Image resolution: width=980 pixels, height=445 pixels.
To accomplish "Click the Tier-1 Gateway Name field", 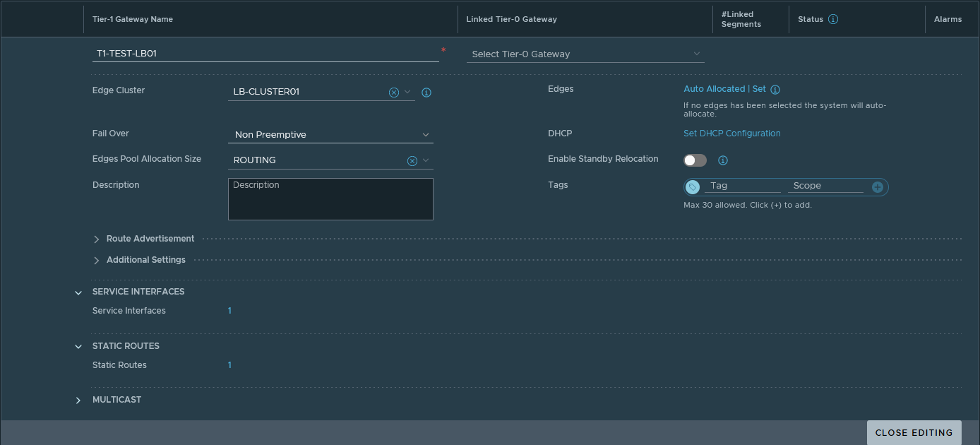I will click(x=265, y=53).
